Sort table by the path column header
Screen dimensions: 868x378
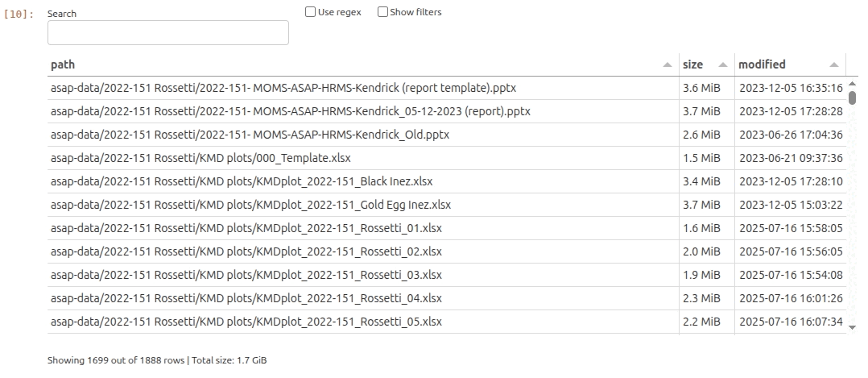tap(63, 64)
